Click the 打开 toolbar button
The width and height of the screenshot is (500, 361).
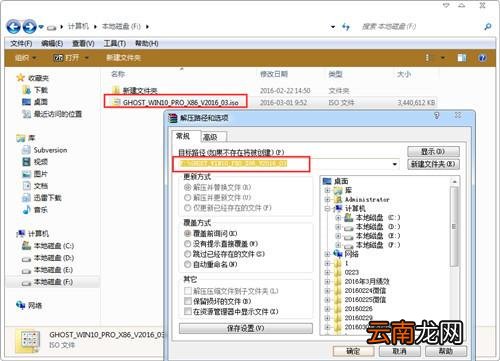coord(71,58)
